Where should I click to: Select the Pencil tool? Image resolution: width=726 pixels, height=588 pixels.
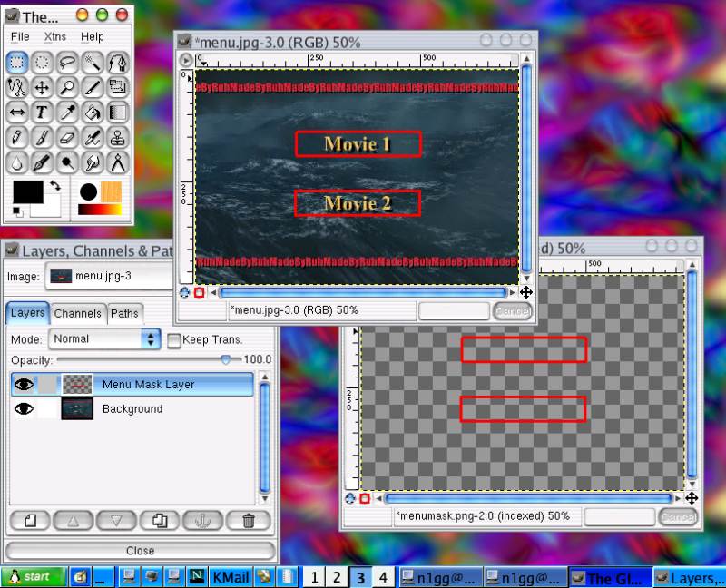click(x=17, y=138)
